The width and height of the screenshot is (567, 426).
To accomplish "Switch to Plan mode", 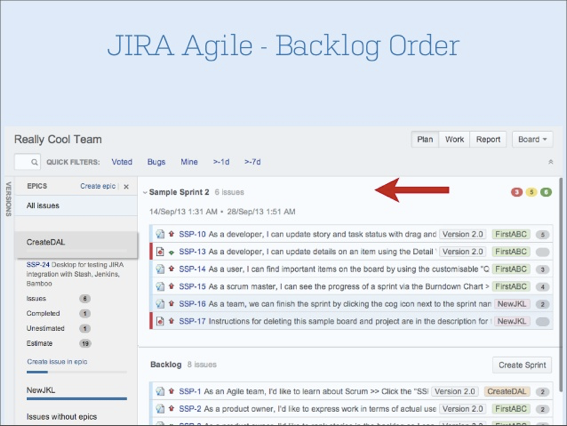I will pos(425,140).
